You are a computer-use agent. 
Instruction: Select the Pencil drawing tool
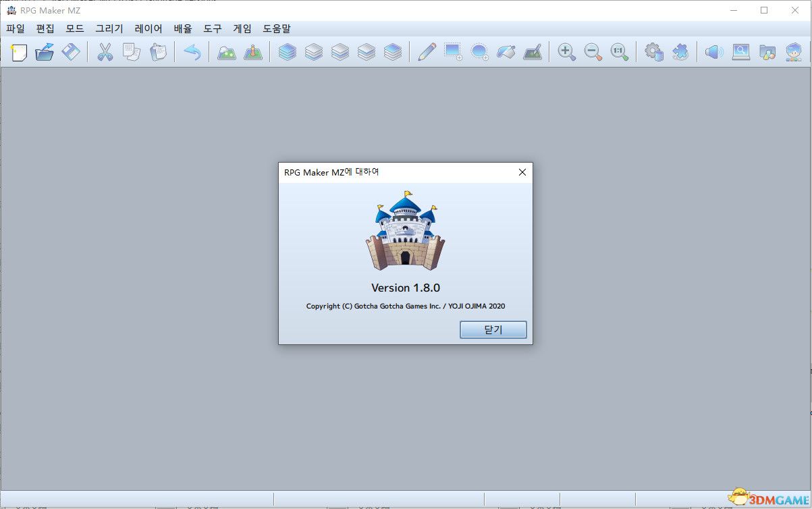pos(427,52)
